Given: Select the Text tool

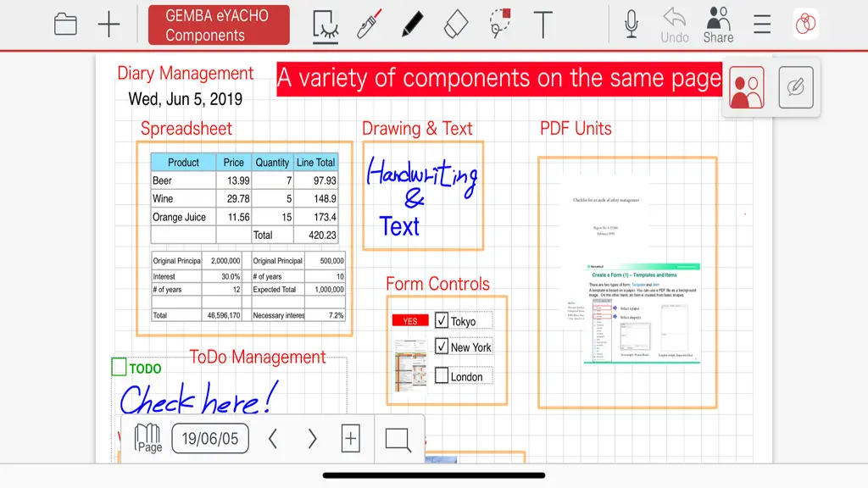Looking at the screenshot, I should click(x=543, y=25).
